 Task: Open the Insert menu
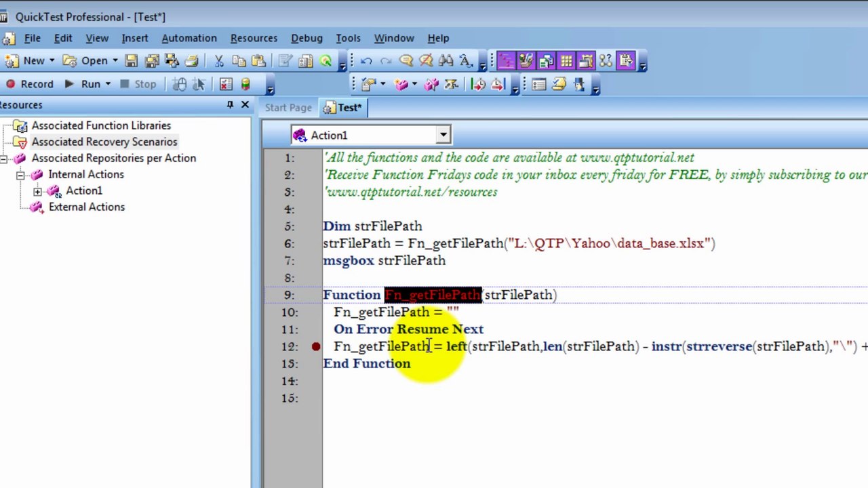(x=135, y=38)
